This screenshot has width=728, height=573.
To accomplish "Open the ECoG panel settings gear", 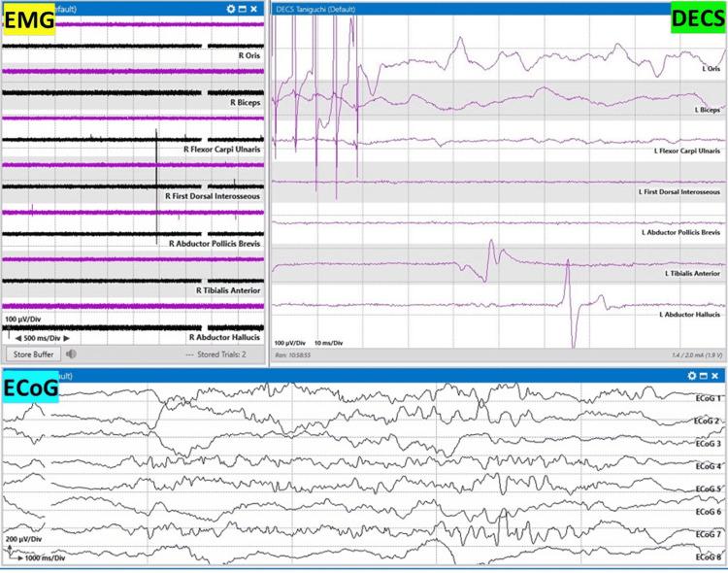I will (692, 376).
